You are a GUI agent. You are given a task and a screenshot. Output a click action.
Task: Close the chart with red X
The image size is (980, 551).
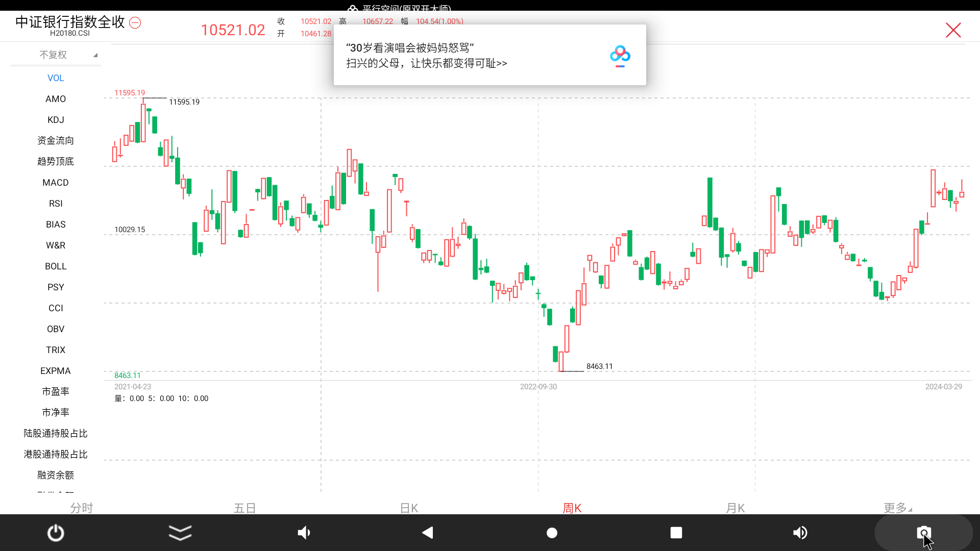pyautogui.click(x=953, y=30)
